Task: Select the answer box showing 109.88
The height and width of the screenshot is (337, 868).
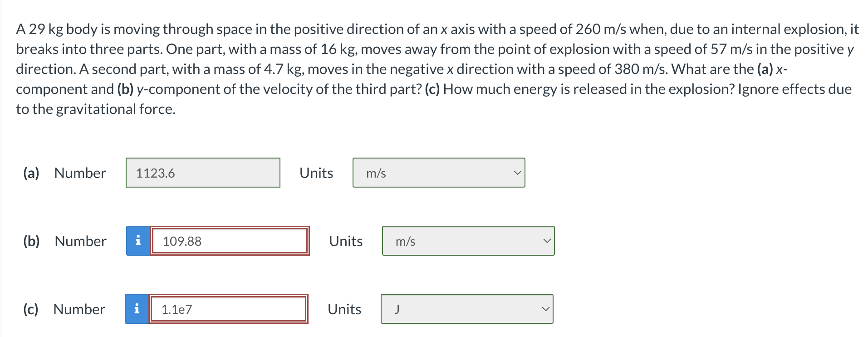Action: pyautogui.click(x=230, y=241)
